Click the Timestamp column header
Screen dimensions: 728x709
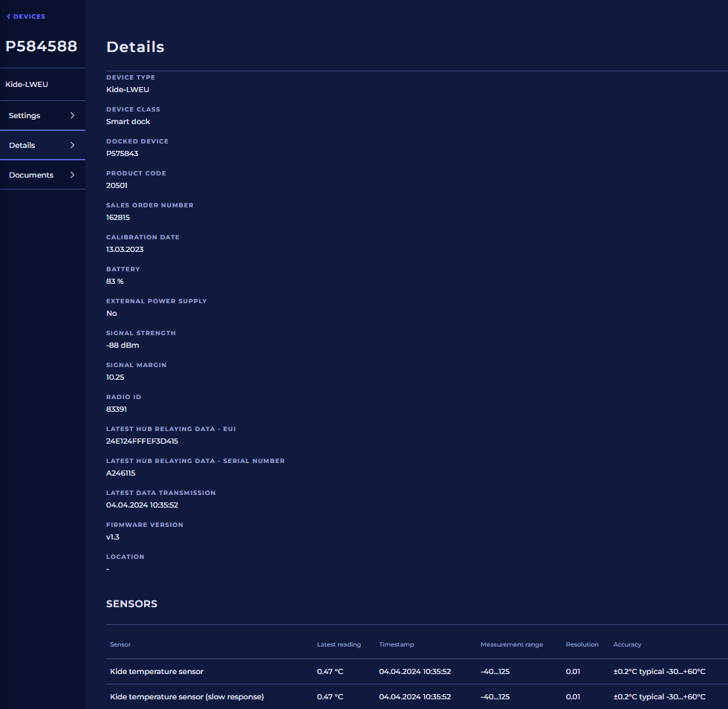coord(396,644)
